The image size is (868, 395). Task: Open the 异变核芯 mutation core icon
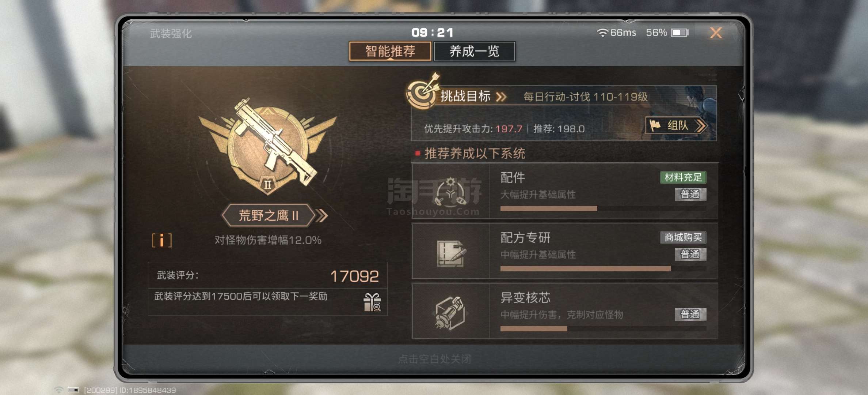click(x=450, y=313)
